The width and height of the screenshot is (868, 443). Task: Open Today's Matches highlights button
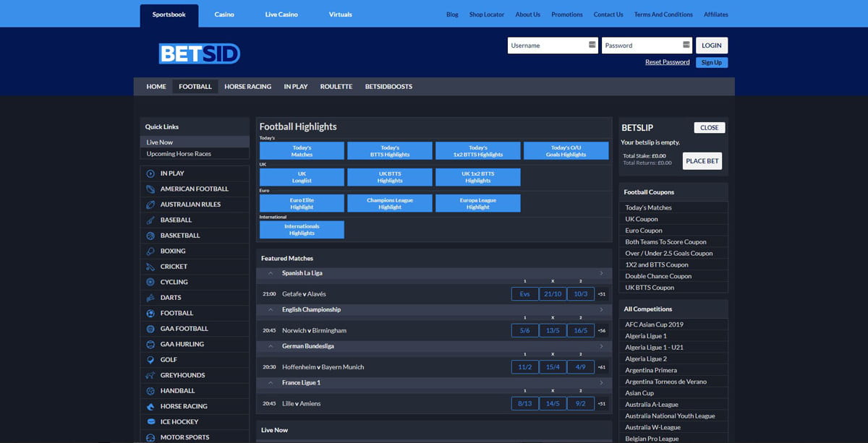click(302, 150)
